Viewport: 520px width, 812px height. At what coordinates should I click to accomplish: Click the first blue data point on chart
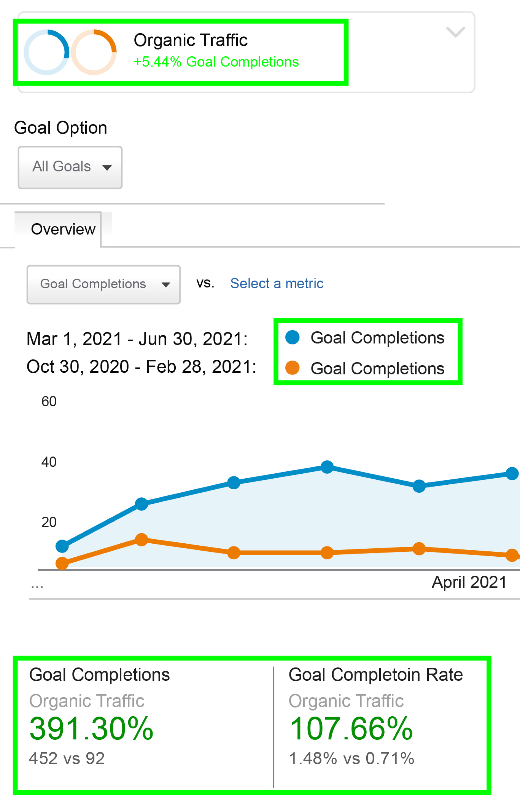coord(62,546)
